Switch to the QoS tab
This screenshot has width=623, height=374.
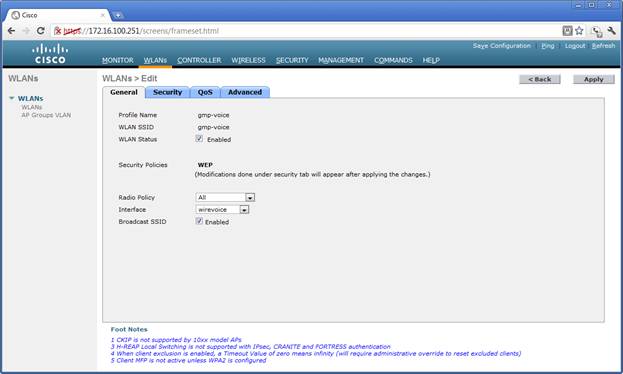pos(205,92)
